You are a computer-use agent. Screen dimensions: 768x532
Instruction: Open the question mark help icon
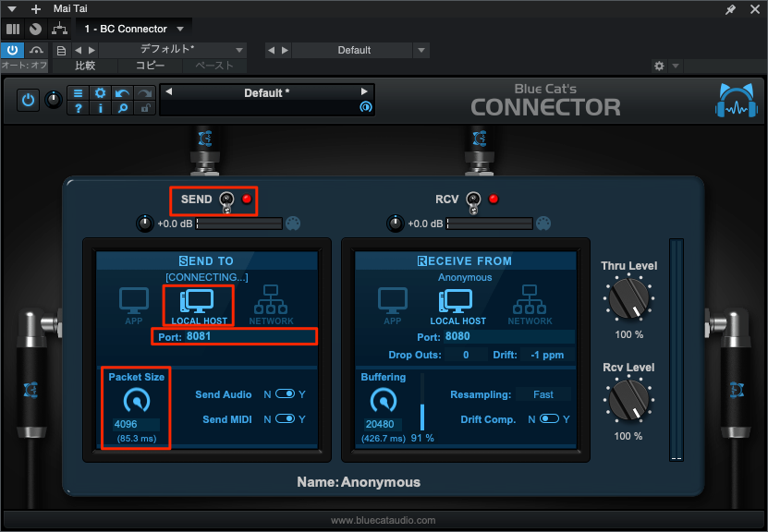(78, 108)
